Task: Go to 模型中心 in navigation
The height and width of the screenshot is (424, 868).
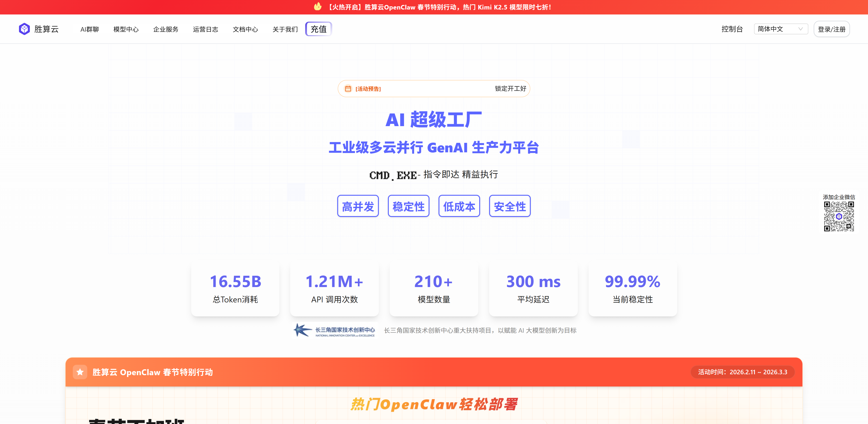Action: click(126, 29)
